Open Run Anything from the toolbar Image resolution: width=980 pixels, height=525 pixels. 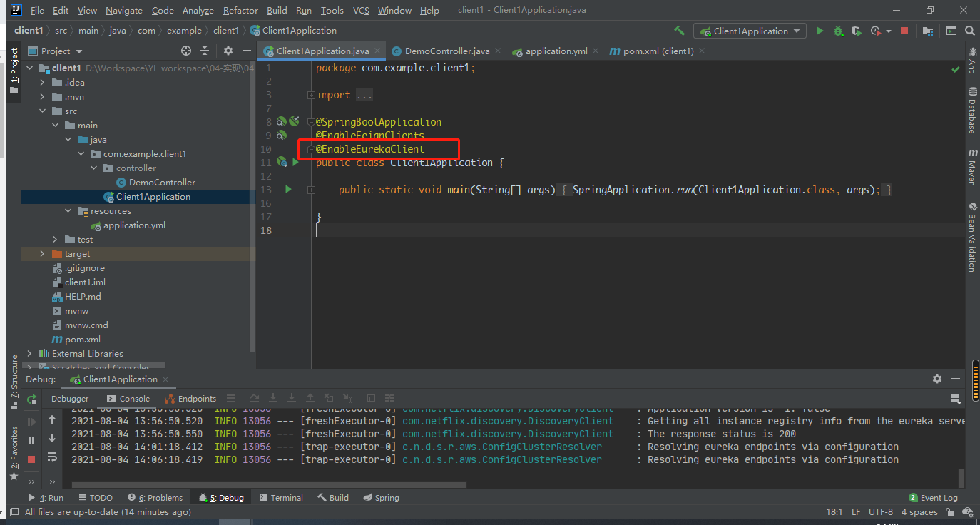coord(951,31)
